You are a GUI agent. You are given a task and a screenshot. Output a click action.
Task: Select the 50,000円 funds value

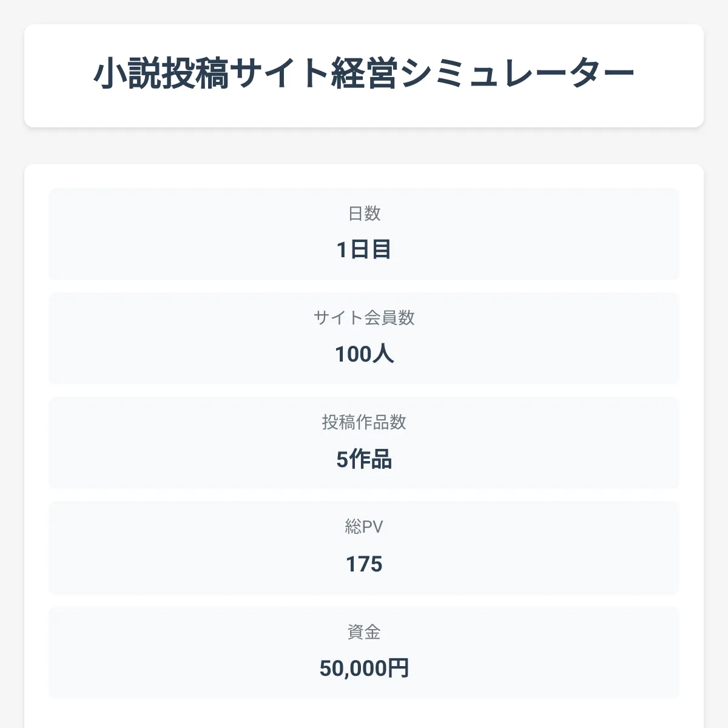click(364, 669)
